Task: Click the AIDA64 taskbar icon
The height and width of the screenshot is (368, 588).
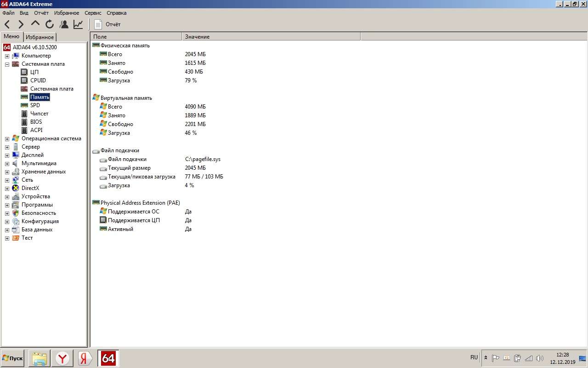Action: [x=108, y=358]
